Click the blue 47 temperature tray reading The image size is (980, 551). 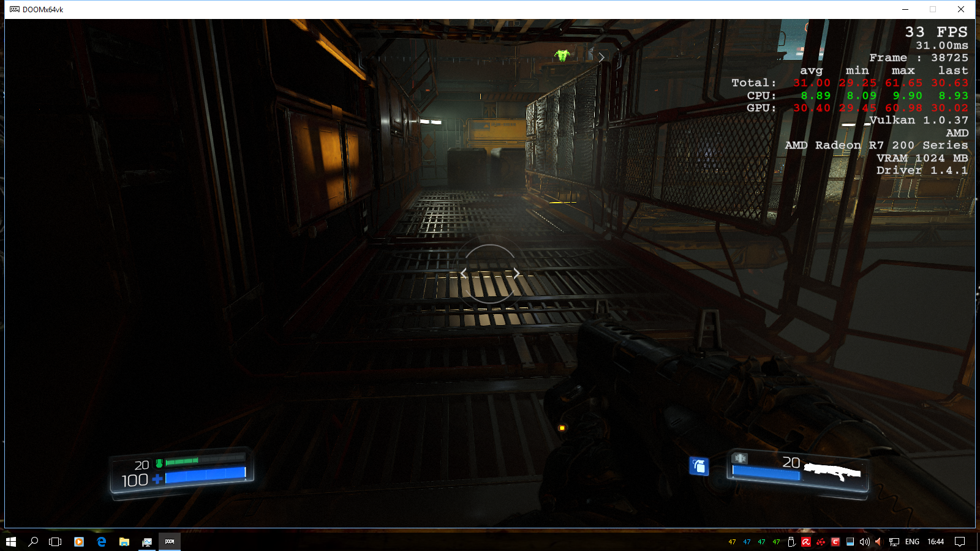[747, 542]
